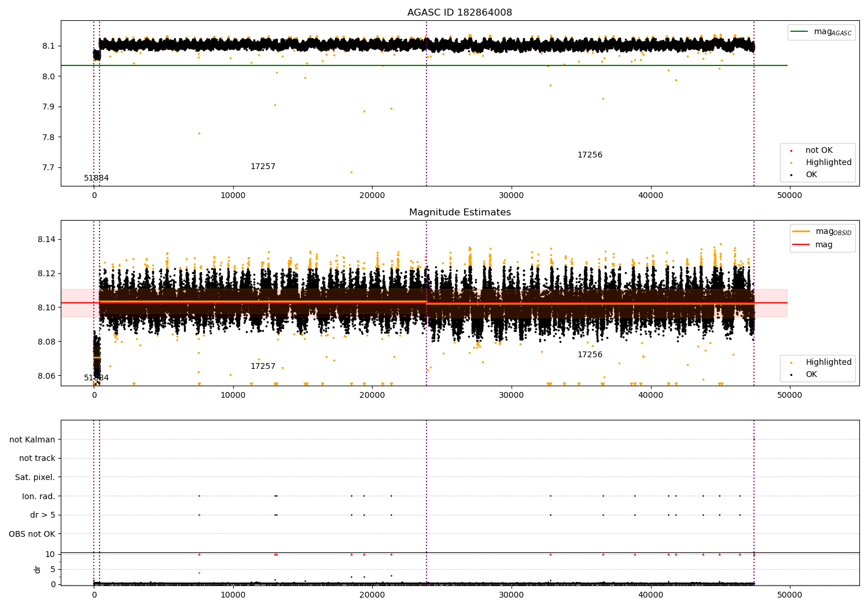The image size is (868, 608).
Task: Click the red 'mag' legend entry
Action: click(823, 244)
